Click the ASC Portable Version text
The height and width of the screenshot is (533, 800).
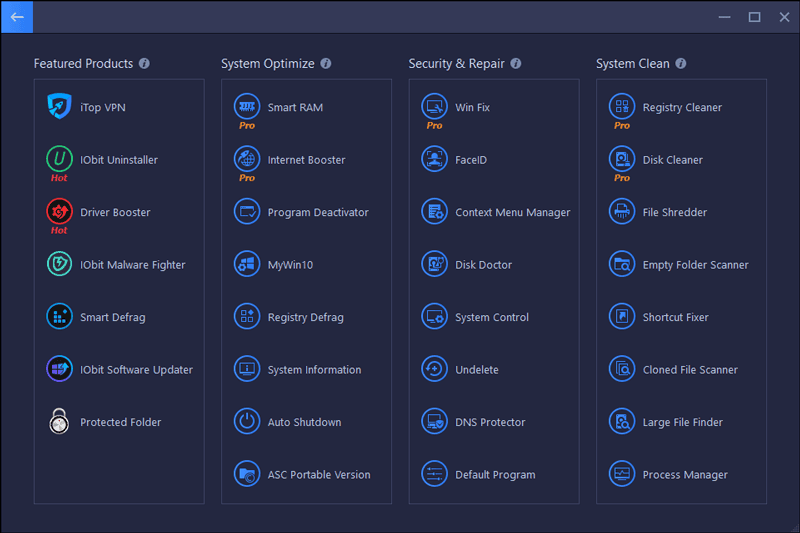tap(319, 475)
